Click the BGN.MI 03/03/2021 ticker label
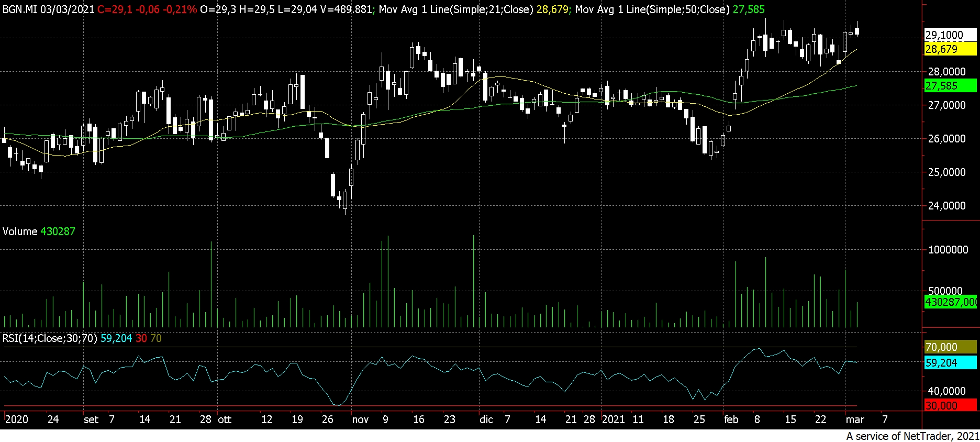 (x=48, y=9)
